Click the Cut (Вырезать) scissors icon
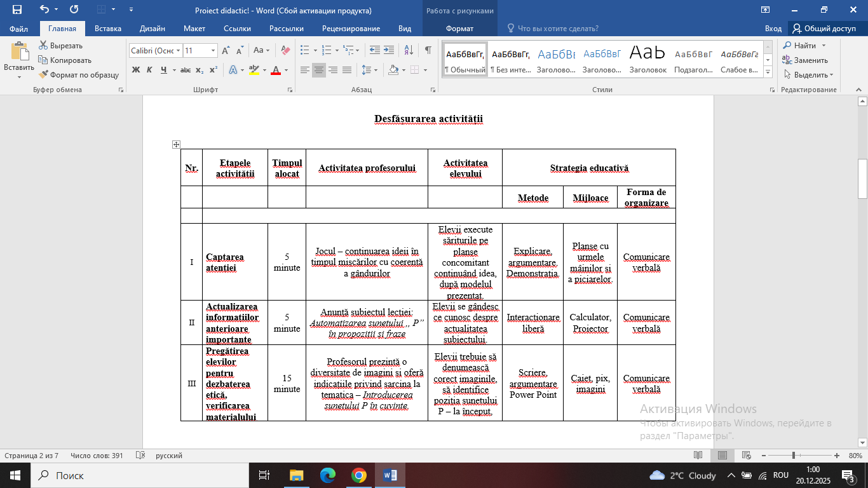Viewport: 868px width, 488px height. tap(44, 46)
